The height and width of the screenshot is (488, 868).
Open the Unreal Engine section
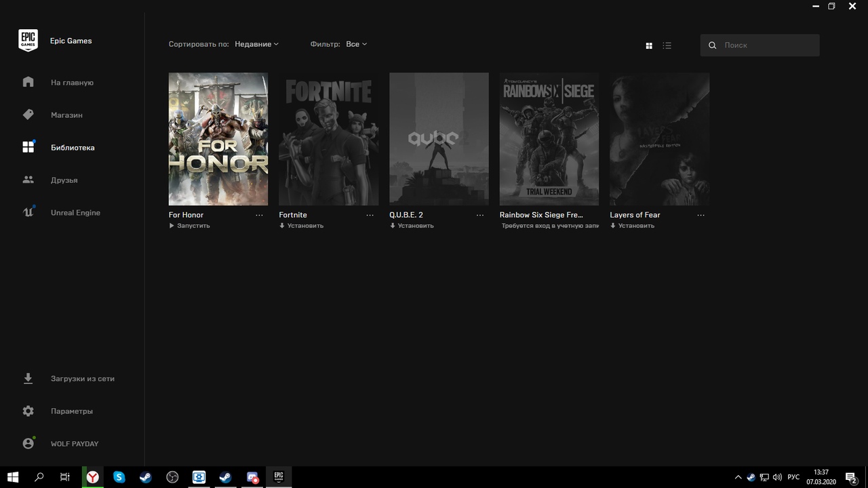(75, 213)
